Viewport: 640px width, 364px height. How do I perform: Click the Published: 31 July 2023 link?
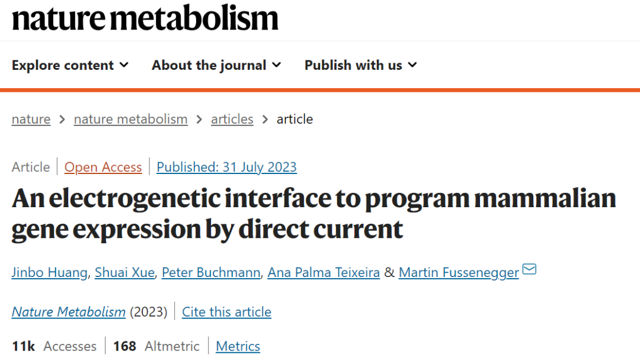226,167
